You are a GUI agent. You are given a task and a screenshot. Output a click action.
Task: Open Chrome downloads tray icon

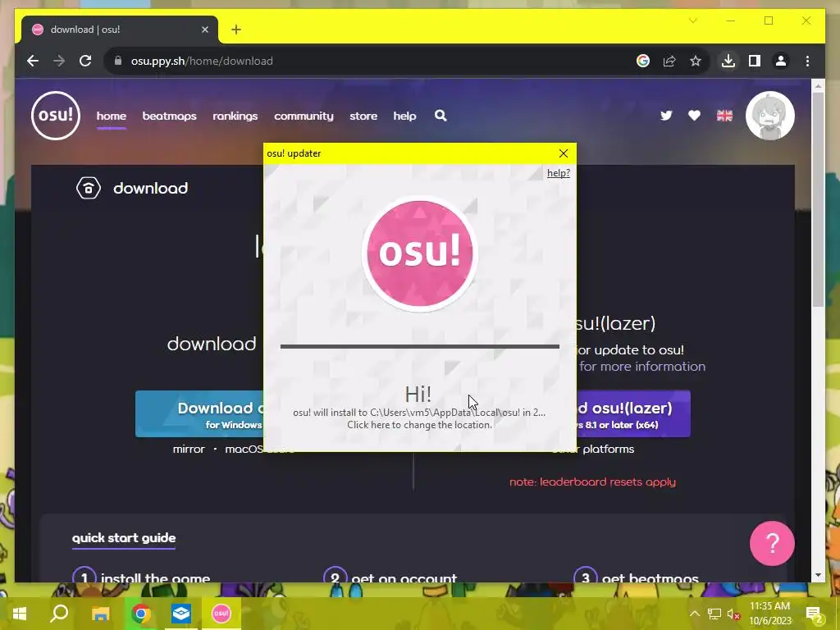(x=728, y=61)
